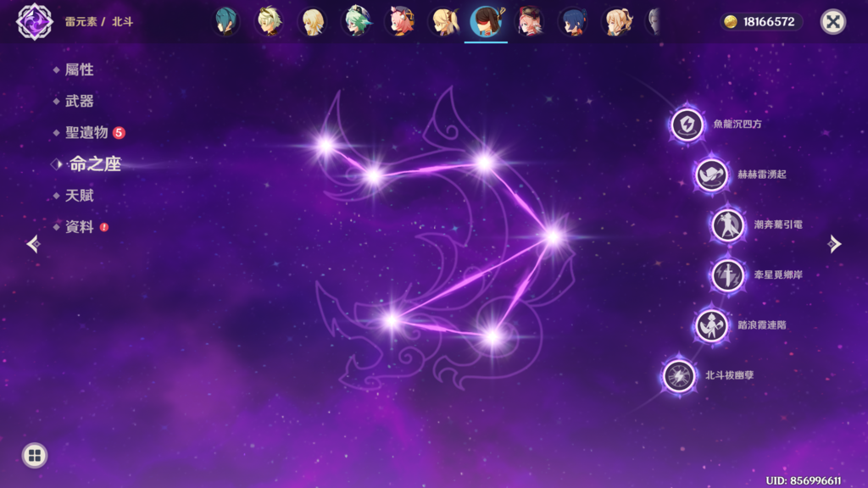This screenshot has height=488, width=868.
Task: Open the 資料 profile menu
Action: click(79, 227)
